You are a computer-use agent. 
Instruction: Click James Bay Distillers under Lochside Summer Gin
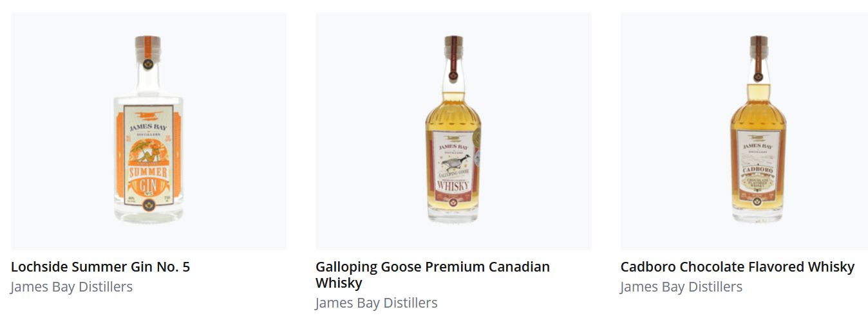[x=71, y=287]
